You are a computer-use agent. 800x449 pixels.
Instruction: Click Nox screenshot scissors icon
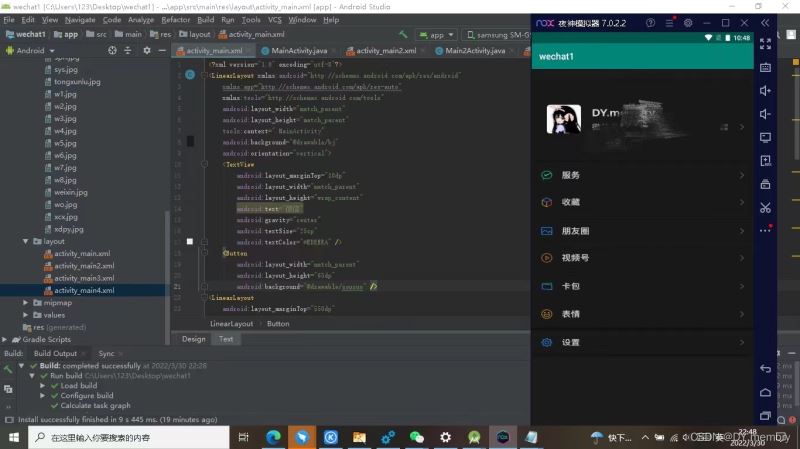tap(765, 208)
